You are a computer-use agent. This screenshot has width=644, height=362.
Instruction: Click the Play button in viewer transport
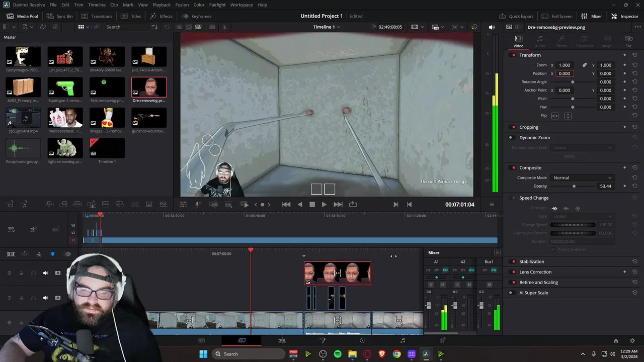[x=324, y=204]
